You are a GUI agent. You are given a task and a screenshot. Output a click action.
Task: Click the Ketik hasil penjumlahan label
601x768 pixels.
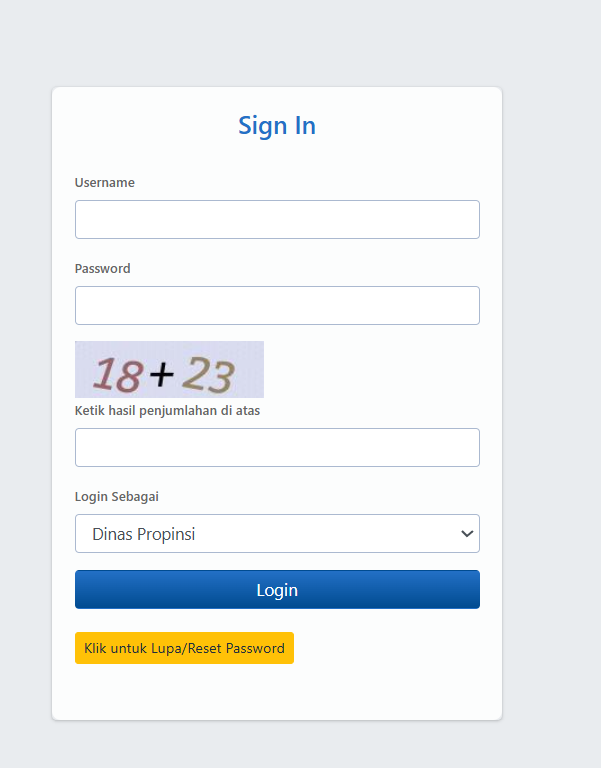[x=167, y=410]
